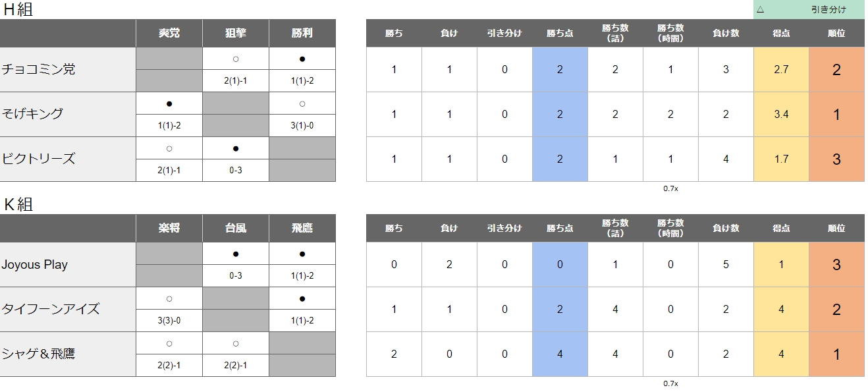This screenshot has height=392, width=868.
Task: Select the 3(3)-0 score under タイフーンアイズ
Action: pos(169,320)
